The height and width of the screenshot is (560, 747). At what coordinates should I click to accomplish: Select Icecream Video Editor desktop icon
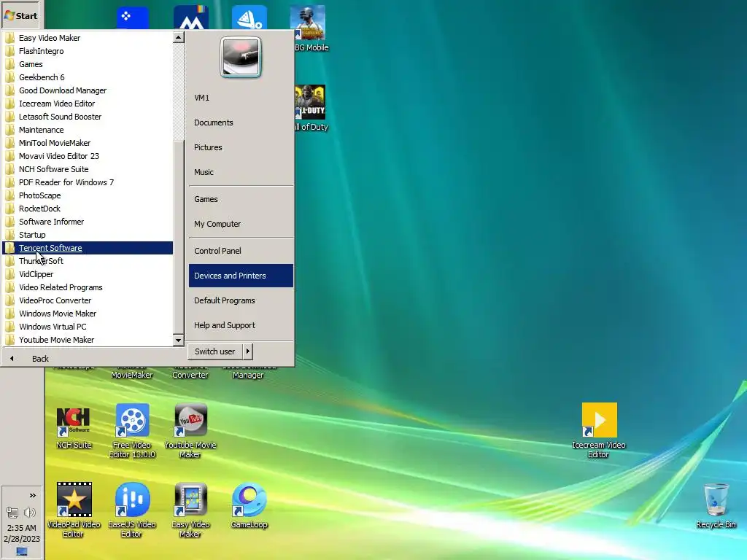click(599, 431)
